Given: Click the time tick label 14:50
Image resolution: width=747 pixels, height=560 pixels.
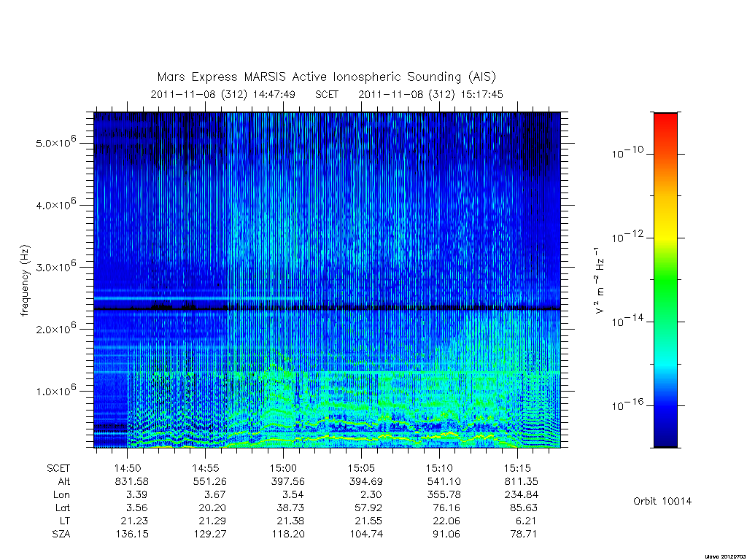Looking at the screenshot, I should click(x=127, y=469).
